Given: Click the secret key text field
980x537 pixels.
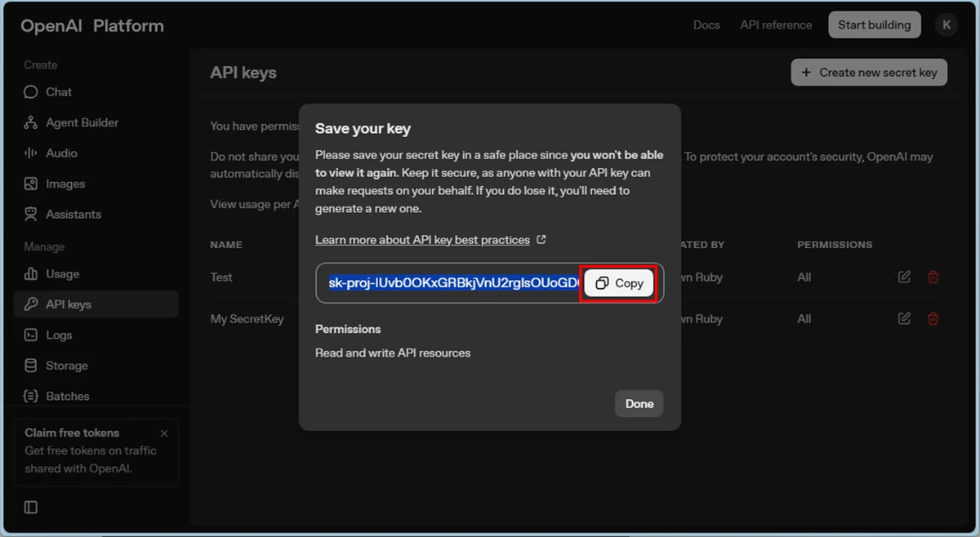Looking at the screenshot, I should pos(490,283).
